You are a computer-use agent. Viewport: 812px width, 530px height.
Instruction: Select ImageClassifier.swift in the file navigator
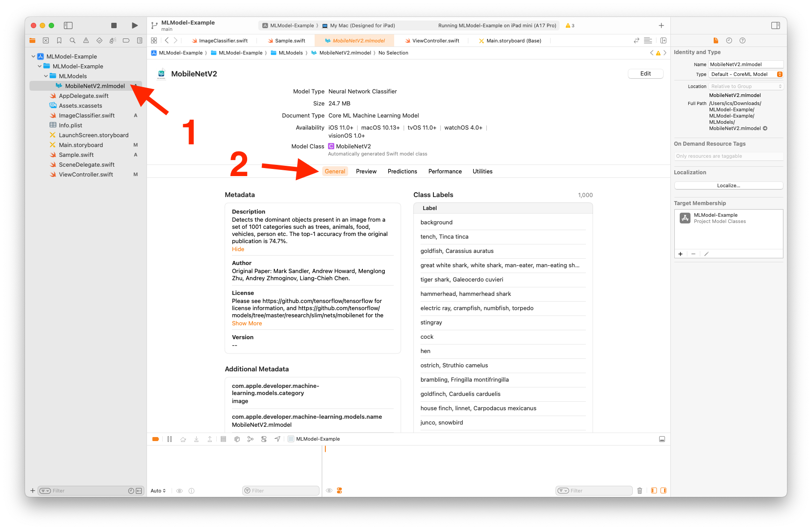click(87, 116)
